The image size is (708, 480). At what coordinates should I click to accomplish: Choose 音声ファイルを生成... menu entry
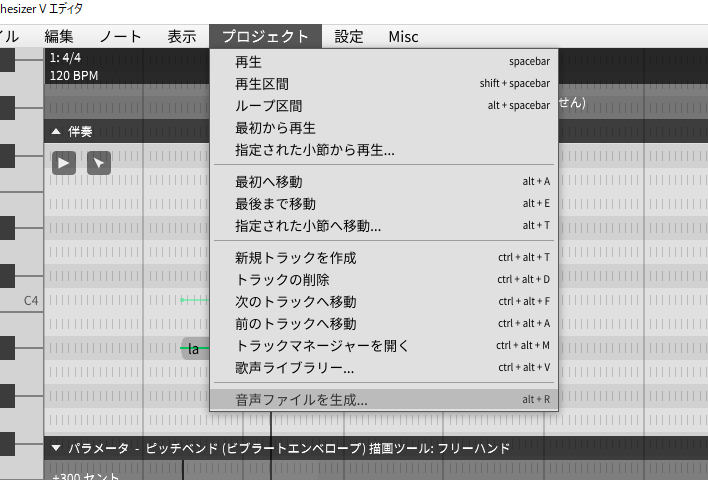(384, 400)
